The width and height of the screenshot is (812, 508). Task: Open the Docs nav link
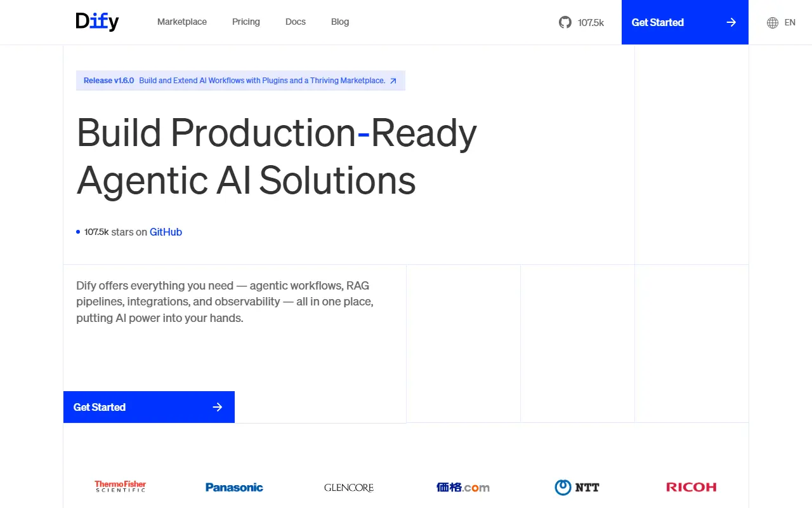coord(296,22)
